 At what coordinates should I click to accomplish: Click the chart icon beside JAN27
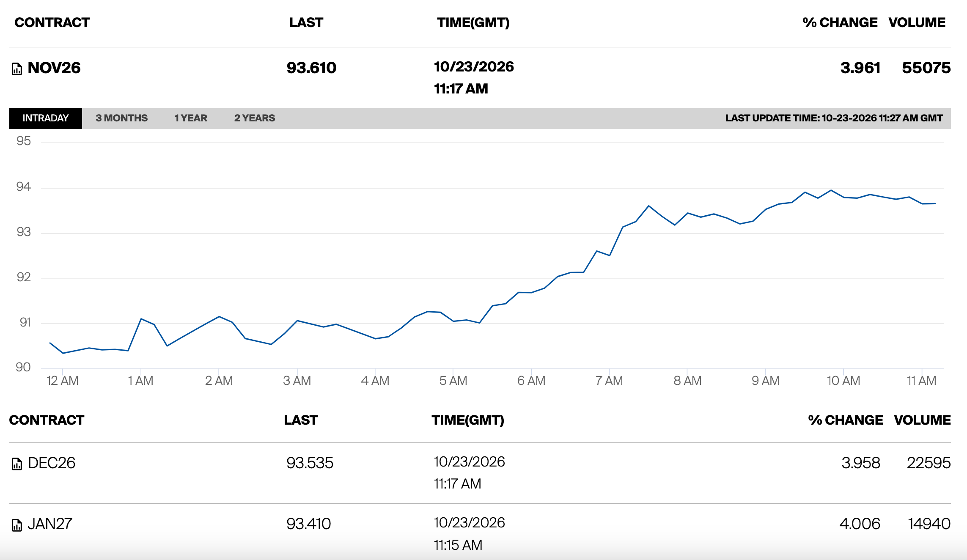(17, 525)
